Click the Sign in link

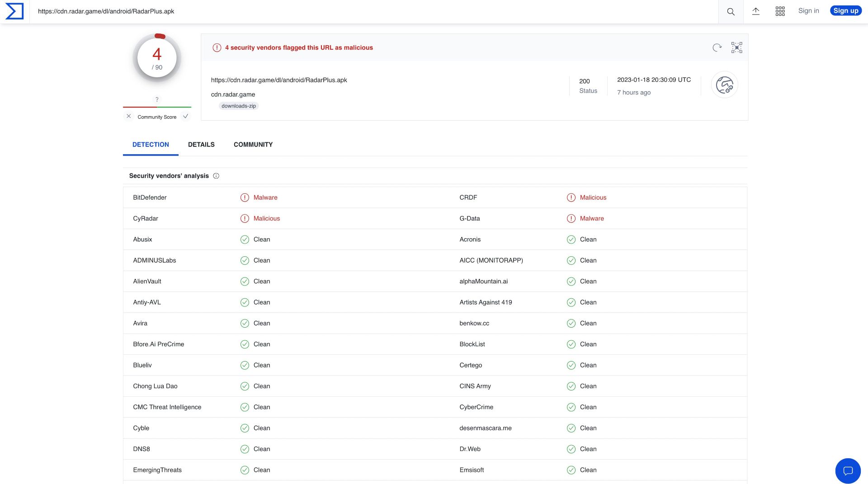[808, 11]
